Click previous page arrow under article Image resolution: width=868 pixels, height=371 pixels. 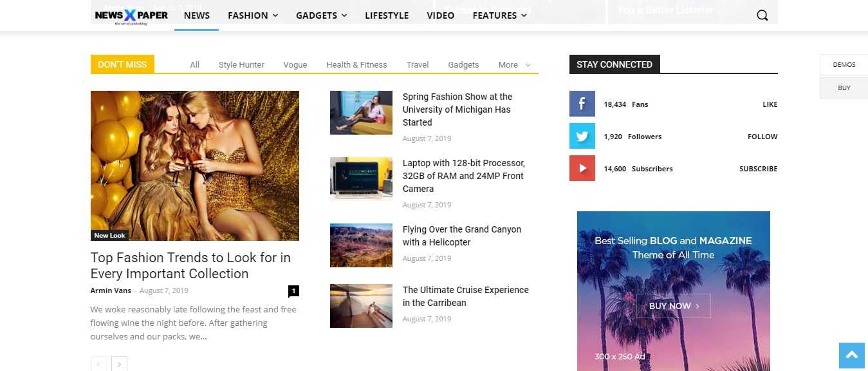coord(98,364)
